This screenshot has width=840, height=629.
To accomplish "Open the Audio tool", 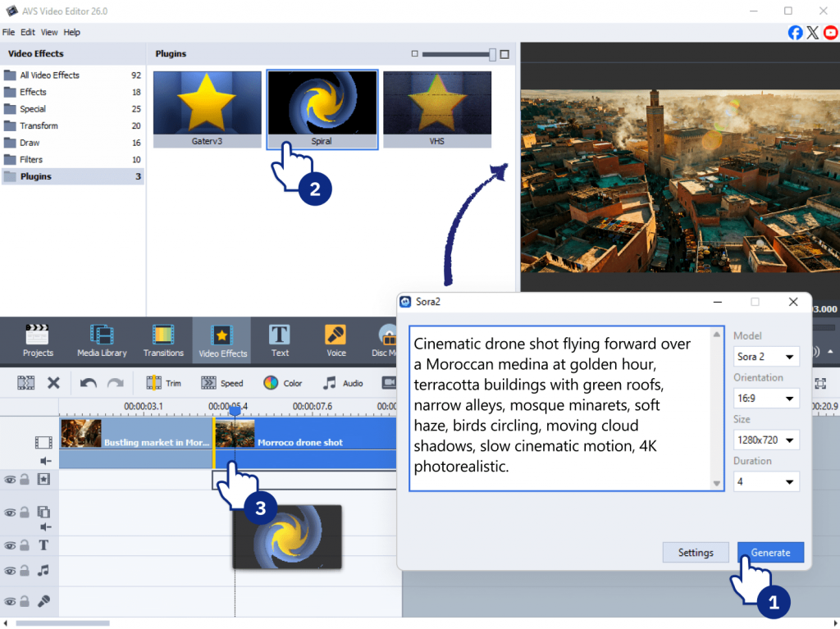I will click(343, 383).
